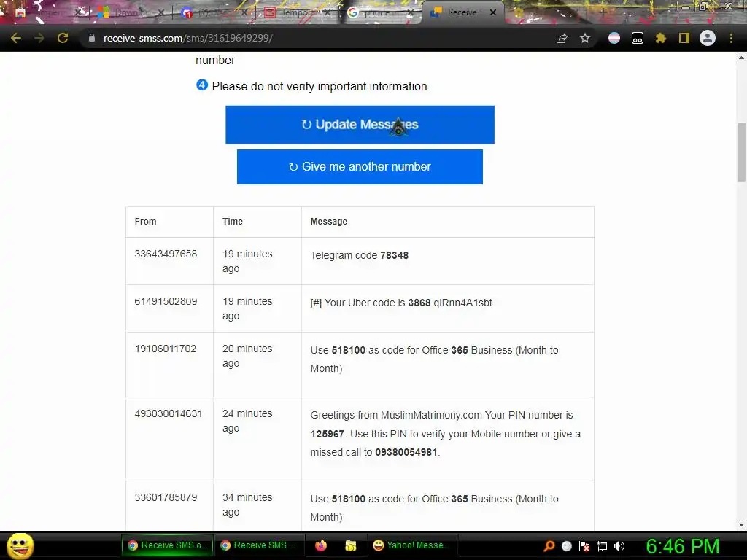Open Chrome three-dot menu
The height and width of the screenshot is (560, 747).
click(731, 38)
